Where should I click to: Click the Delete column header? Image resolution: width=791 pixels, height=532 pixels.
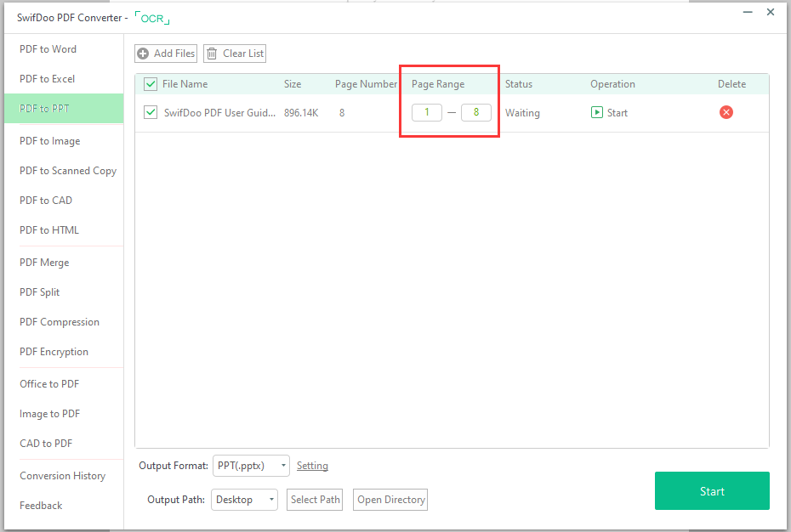click(x=731, y=83)
